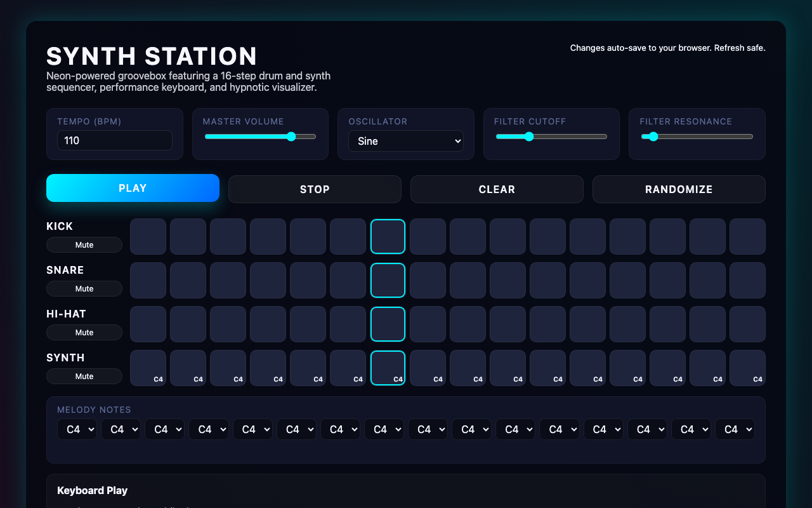Click the Filter Resonance slider
This screenshot has width=812, height=508.
pyautogui.click(x=697, y=137)
